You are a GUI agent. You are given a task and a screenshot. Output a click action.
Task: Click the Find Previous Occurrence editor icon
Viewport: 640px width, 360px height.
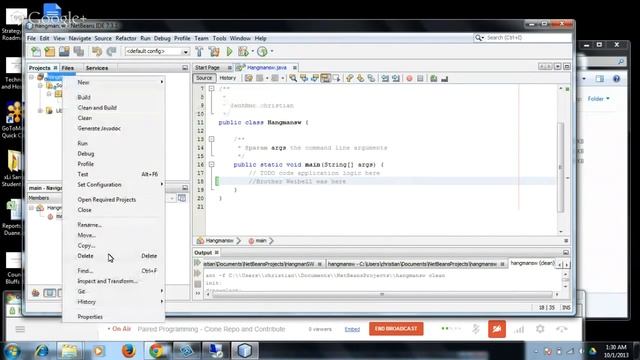pos(304,78)
